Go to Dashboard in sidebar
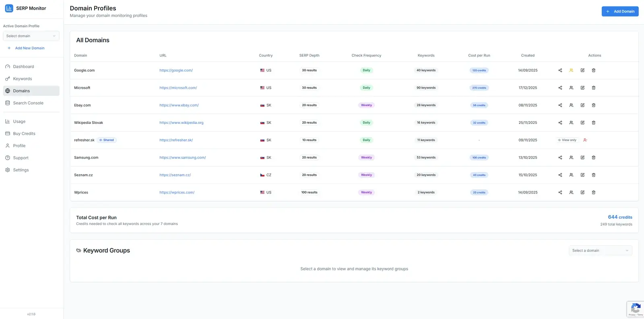644x319 pixels. coord(31,67)
